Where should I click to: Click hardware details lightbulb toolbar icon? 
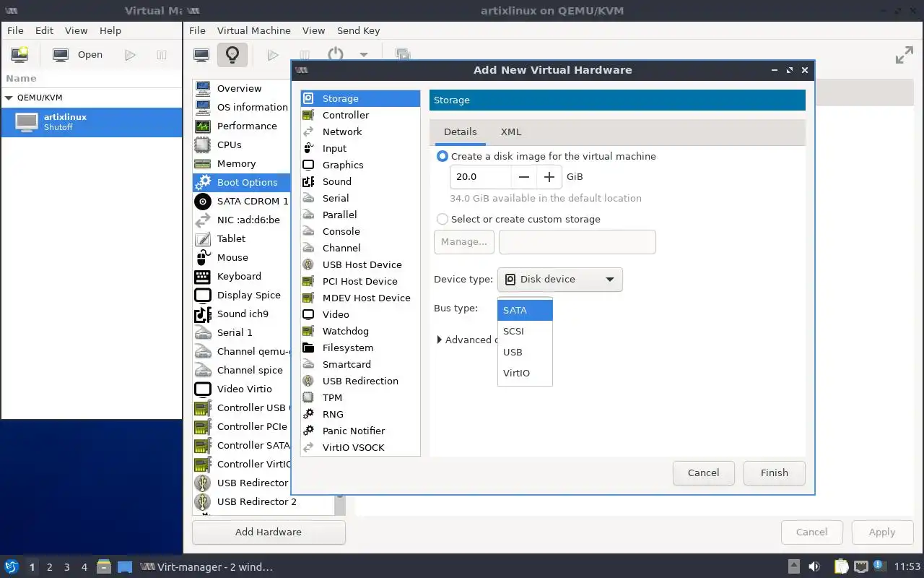pos(232,55)
